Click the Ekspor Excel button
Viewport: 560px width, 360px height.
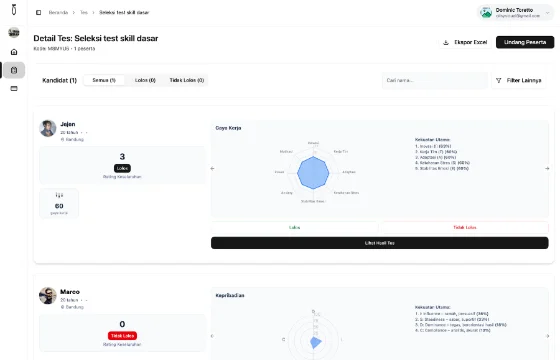pyautogui.click(x=465, y=42)
